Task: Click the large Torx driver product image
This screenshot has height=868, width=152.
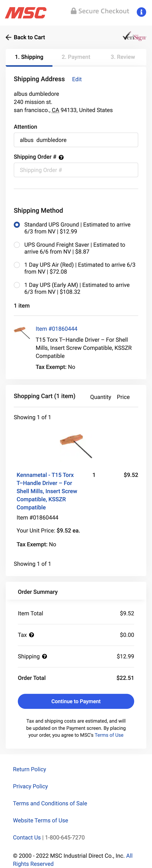Action: (76, 446)
